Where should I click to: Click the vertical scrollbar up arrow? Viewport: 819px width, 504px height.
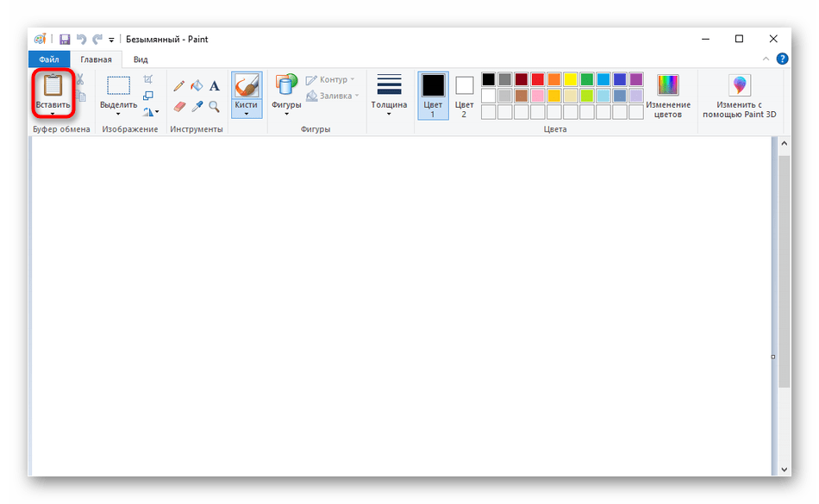point(784,143)
